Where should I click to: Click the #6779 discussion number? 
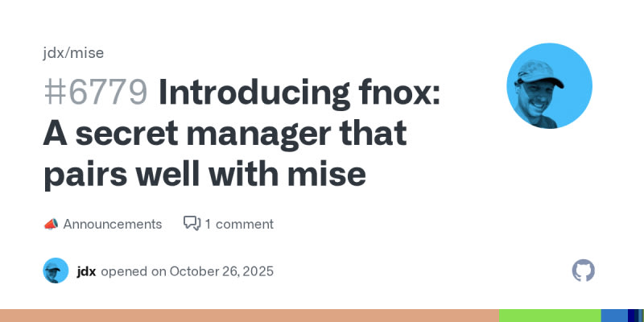pyautogui.click(x=95, y=94)
